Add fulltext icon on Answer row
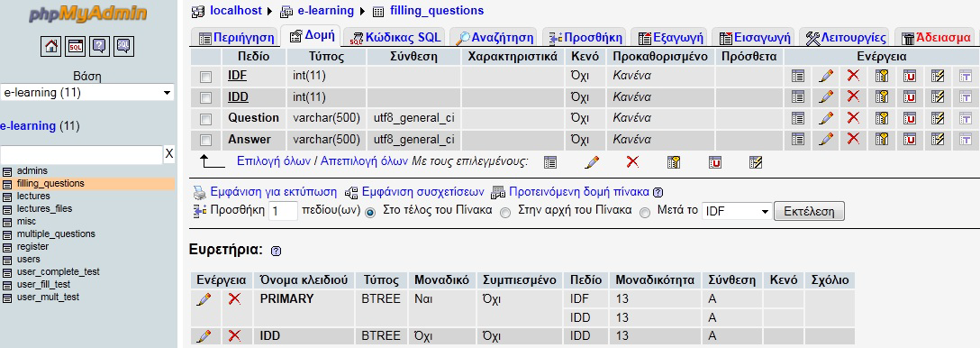This screenshot has width=980, height=348. pyautogui.click(x=965, y=140)
